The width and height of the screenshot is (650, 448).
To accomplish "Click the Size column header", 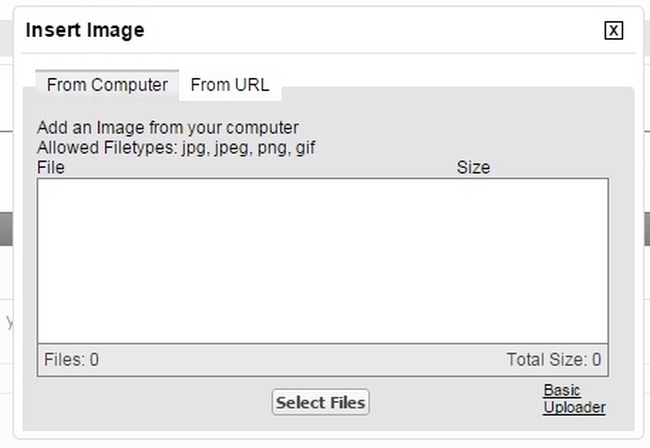I will coord(473,168).
